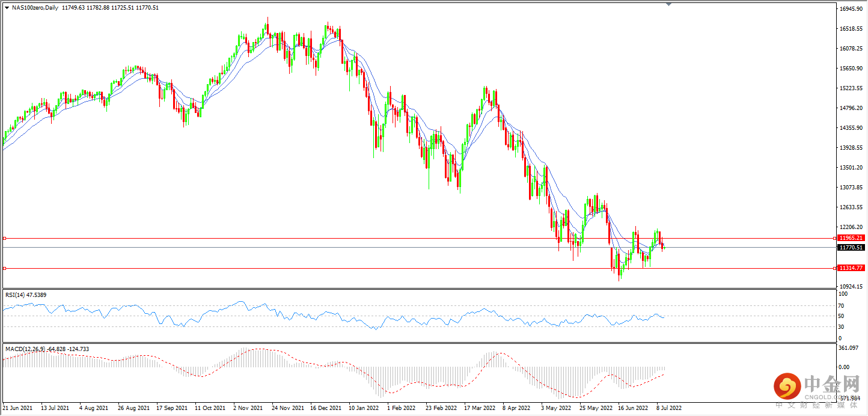This screenshot has height=416, width=868.
Task: Click the 26 Aug 2021 date label
Action: (x=133, y=408)
